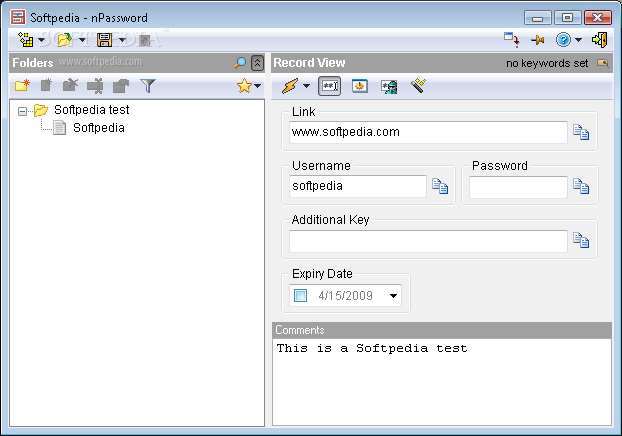622x436 pixels.
Task: Copy the Password with its copy icon
Action: coord(581,186)
